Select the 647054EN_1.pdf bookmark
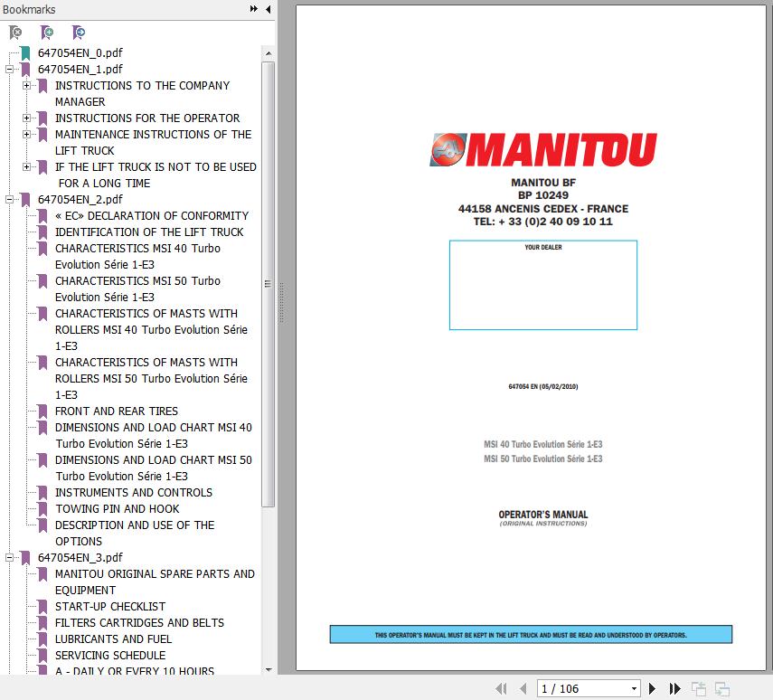The image size is (773, 700). click(x=80, y=69)
